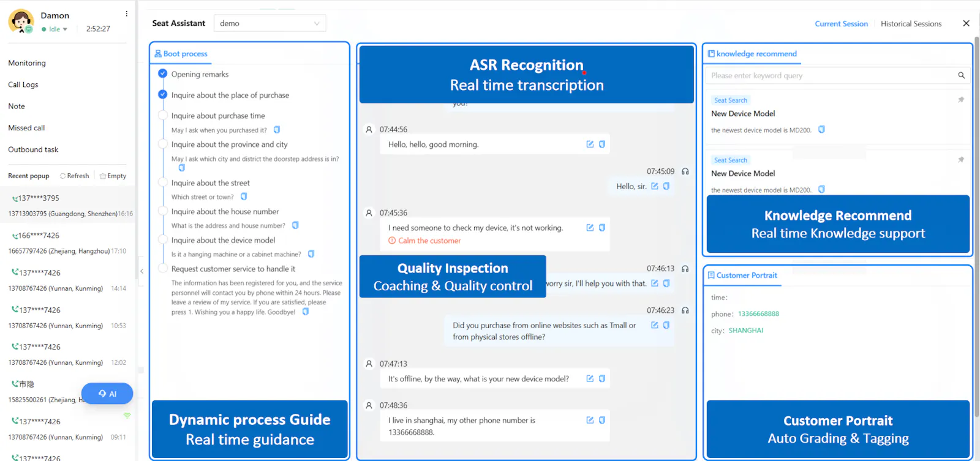Copy the 'Hello, sir.' agent message
Viewport: 980px width, 461px height.
pos(666,186)
